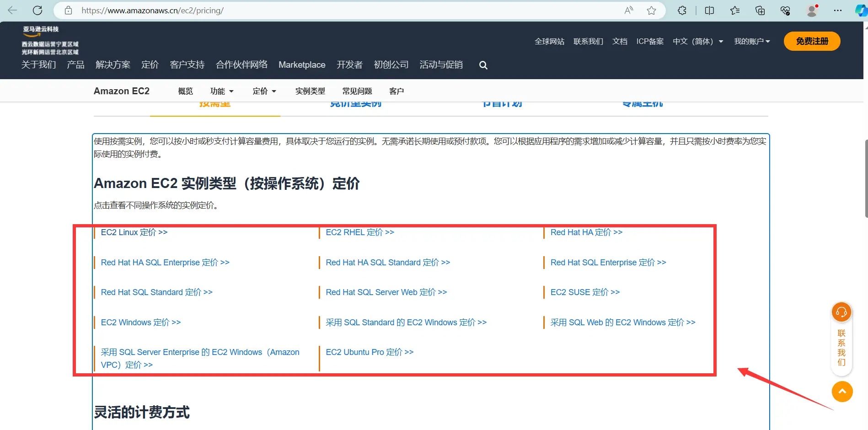
Task: Open 定价 main navigation menu
Action: pyautogui.click(x=150, y=64)
